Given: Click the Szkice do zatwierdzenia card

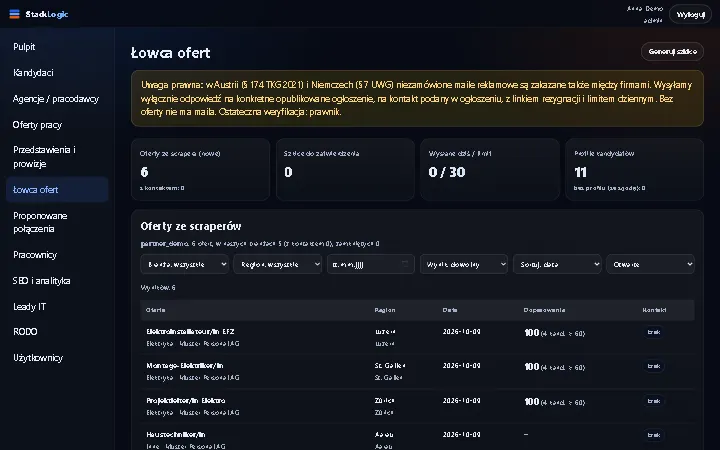Looking at the screenshot, I should point(345,169).
